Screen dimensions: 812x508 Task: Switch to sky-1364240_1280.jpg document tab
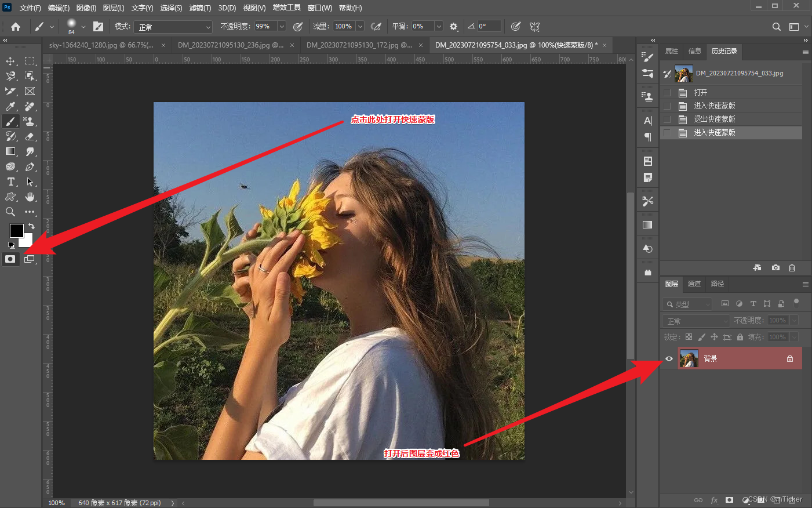click(x=101, y=45)
